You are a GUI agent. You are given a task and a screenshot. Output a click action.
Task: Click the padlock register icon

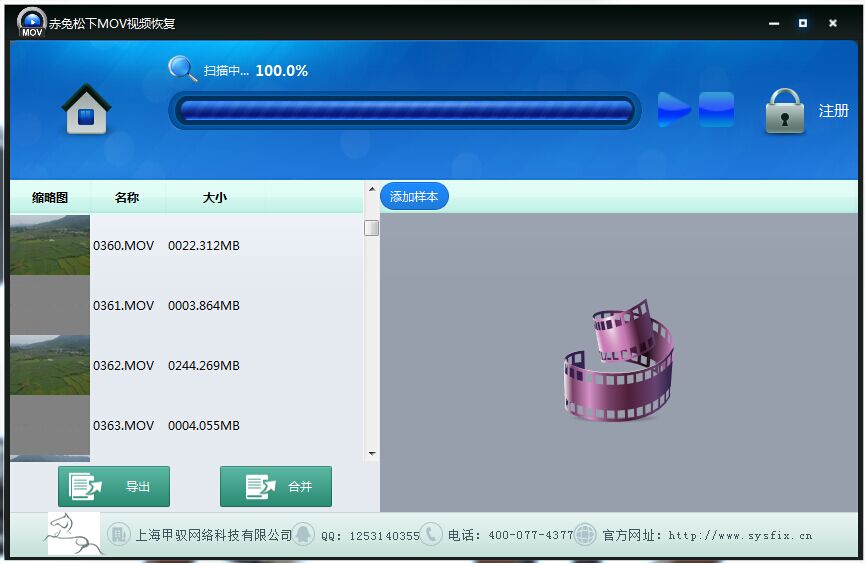[784, 111]
